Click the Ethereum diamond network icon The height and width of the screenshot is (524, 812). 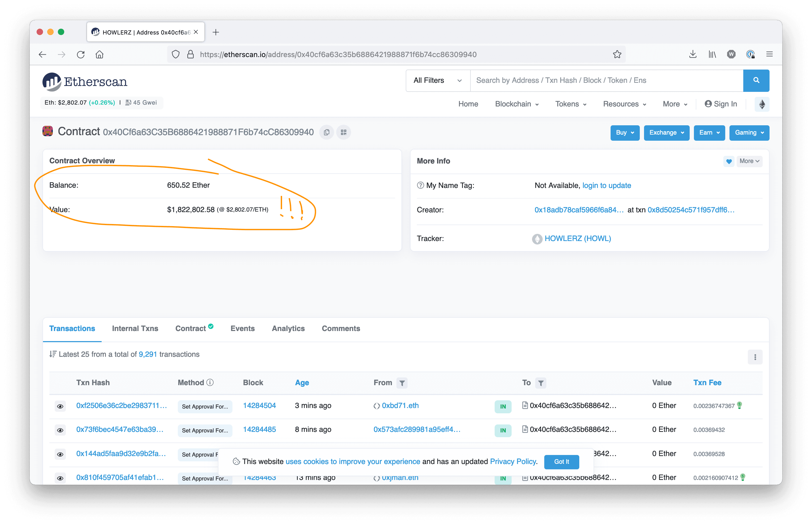coord(762,104)
